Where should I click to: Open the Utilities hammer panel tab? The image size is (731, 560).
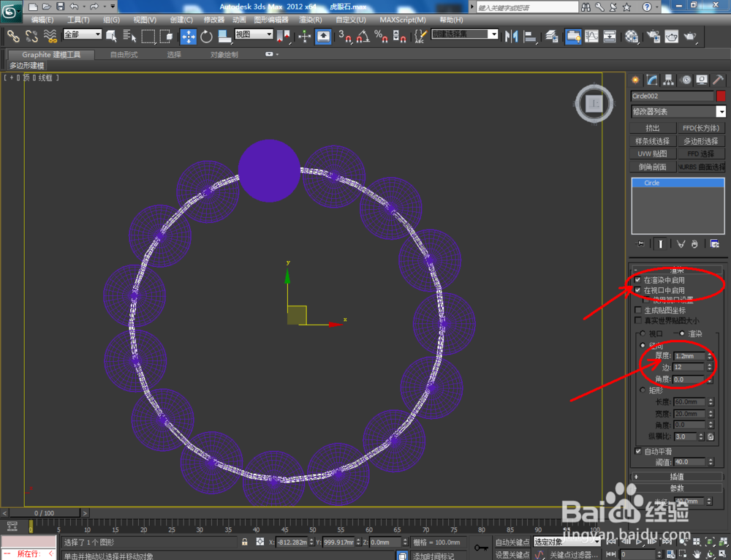[x=718, y=80]
